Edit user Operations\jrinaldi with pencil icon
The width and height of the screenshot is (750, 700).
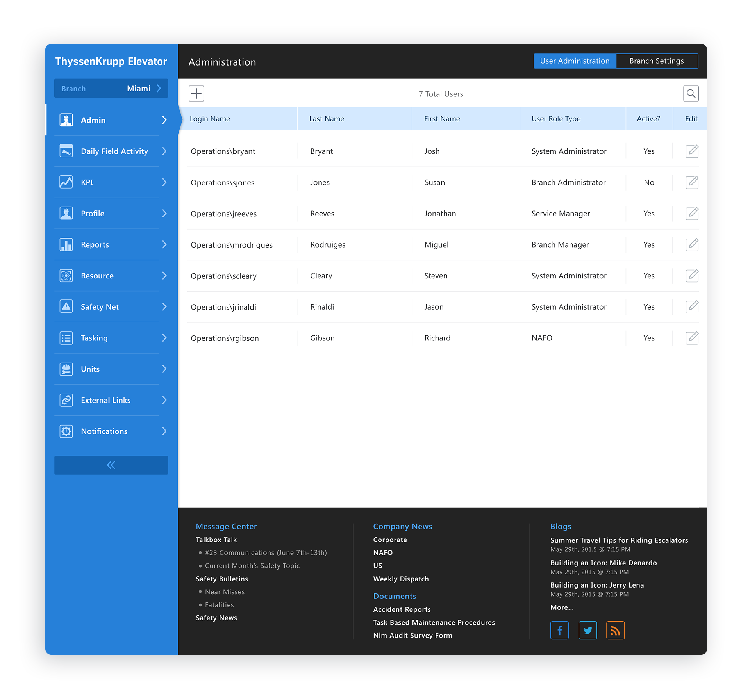692,306
